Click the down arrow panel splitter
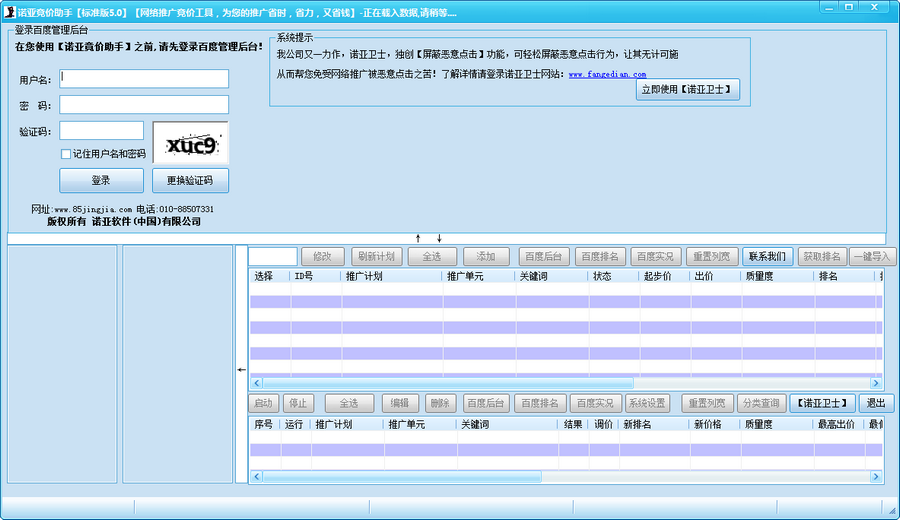 439,238
